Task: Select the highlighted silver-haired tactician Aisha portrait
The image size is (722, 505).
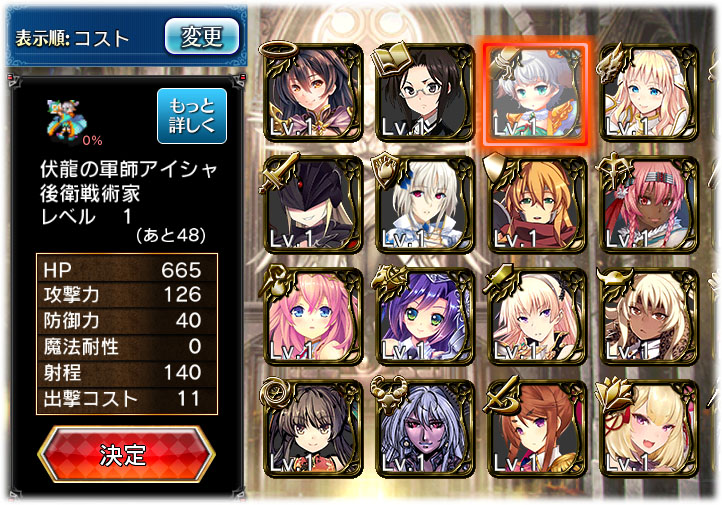Action: click(537, 92)
